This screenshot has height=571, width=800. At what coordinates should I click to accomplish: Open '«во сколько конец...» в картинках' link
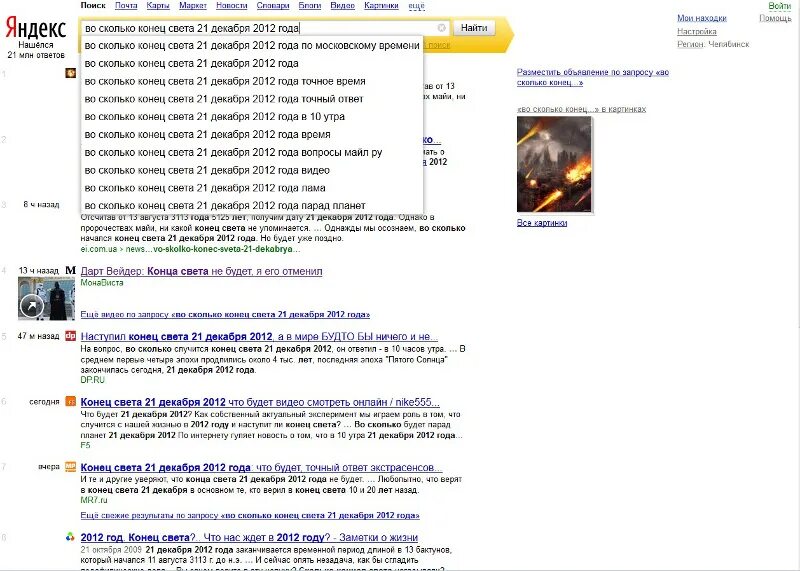(x=581, y=109)
